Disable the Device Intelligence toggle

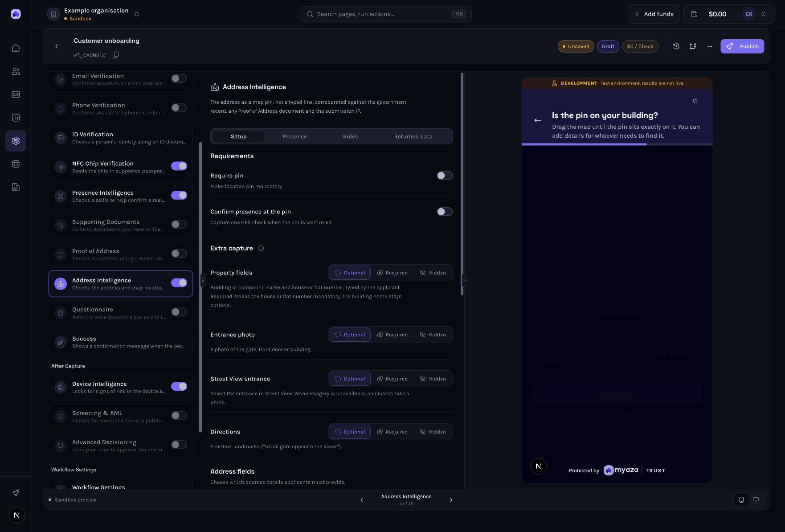(x=179, y=386)
